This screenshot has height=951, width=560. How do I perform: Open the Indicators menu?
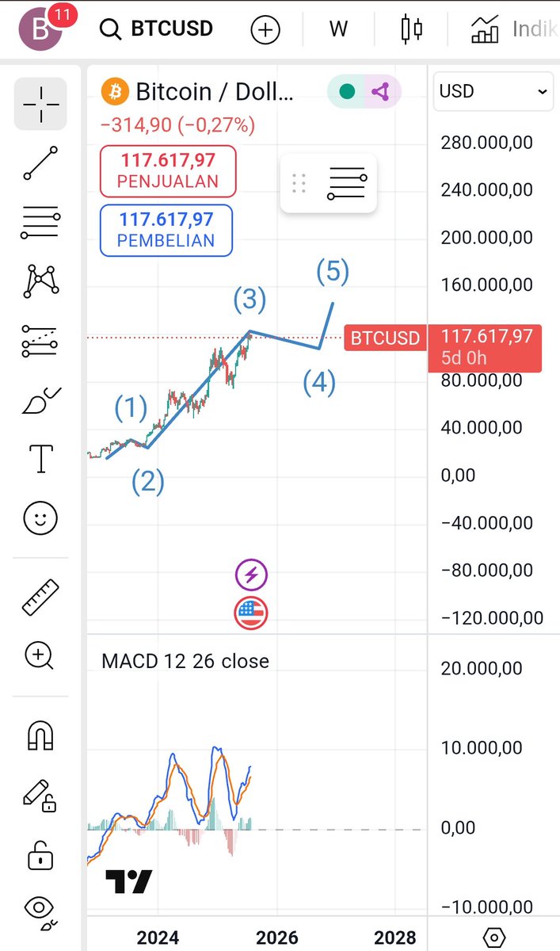coord(514,29)
